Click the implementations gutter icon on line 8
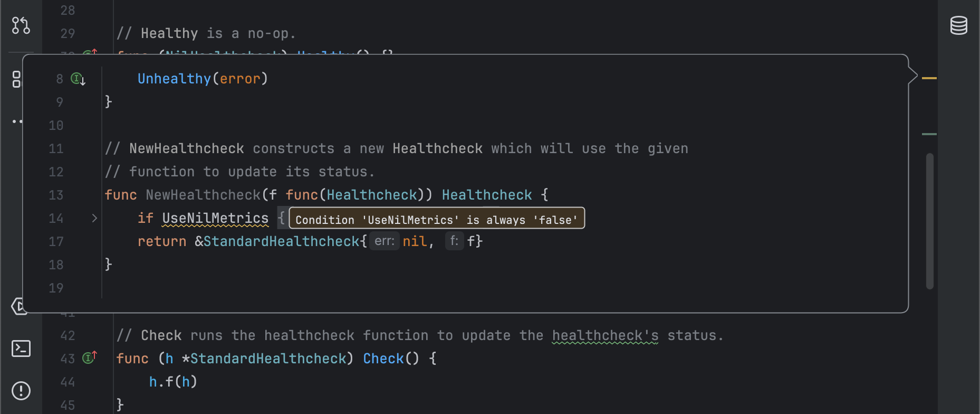This screenshot has width=980, height=414. click(x=78, y=78)
